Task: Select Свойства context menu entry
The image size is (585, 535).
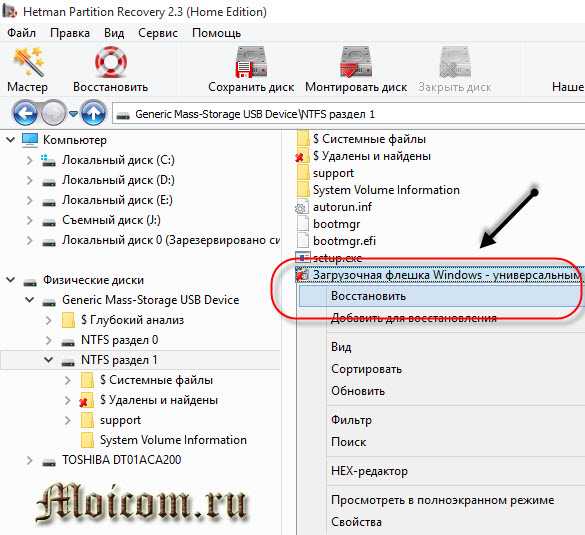Action: click(356, 522)
